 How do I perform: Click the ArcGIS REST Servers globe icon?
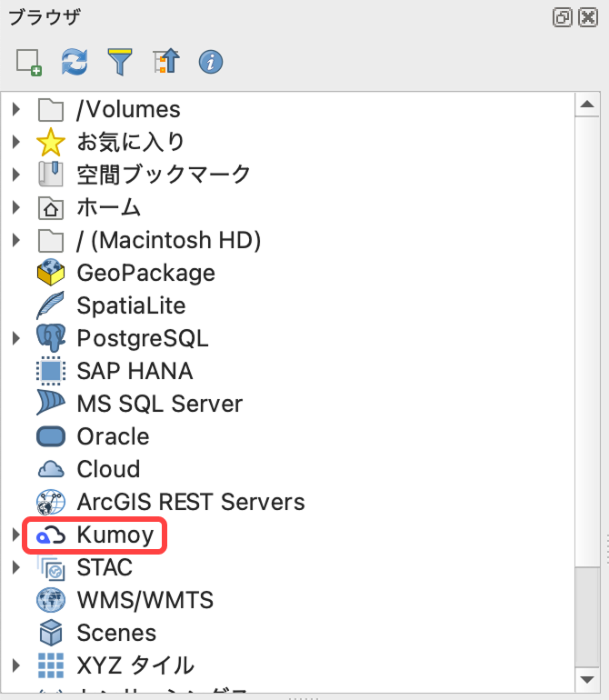[51, 502]
